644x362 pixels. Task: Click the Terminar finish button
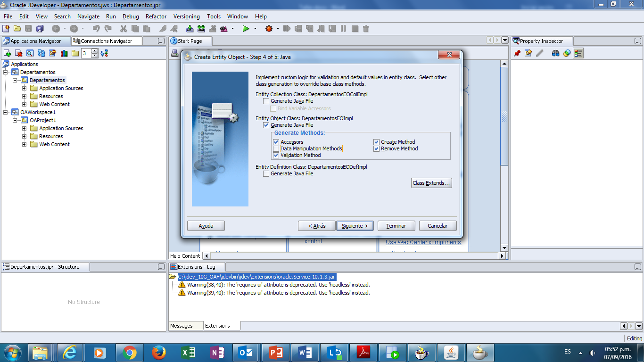(x=396, y=226)
